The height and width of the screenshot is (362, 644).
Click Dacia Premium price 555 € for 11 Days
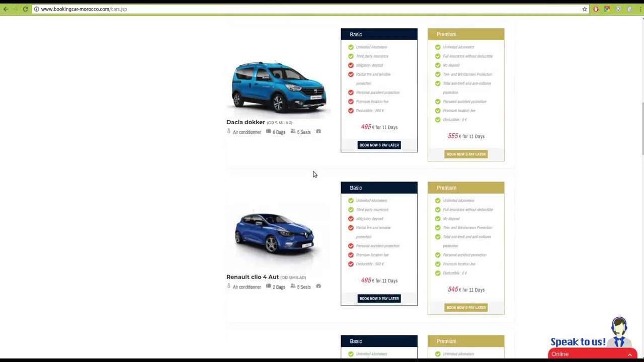point(466,136)
